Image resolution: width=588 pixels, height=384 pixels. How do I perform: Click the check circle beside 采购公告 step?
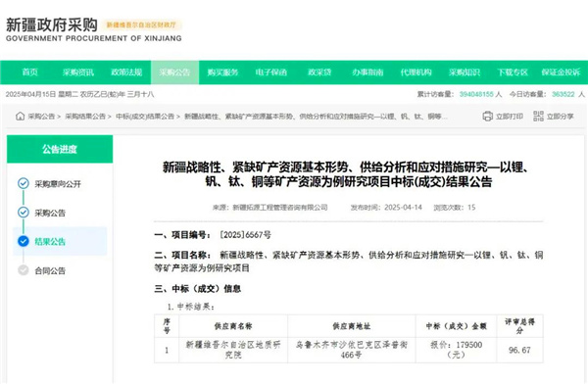pyautogui.click(x=24, y=213)
